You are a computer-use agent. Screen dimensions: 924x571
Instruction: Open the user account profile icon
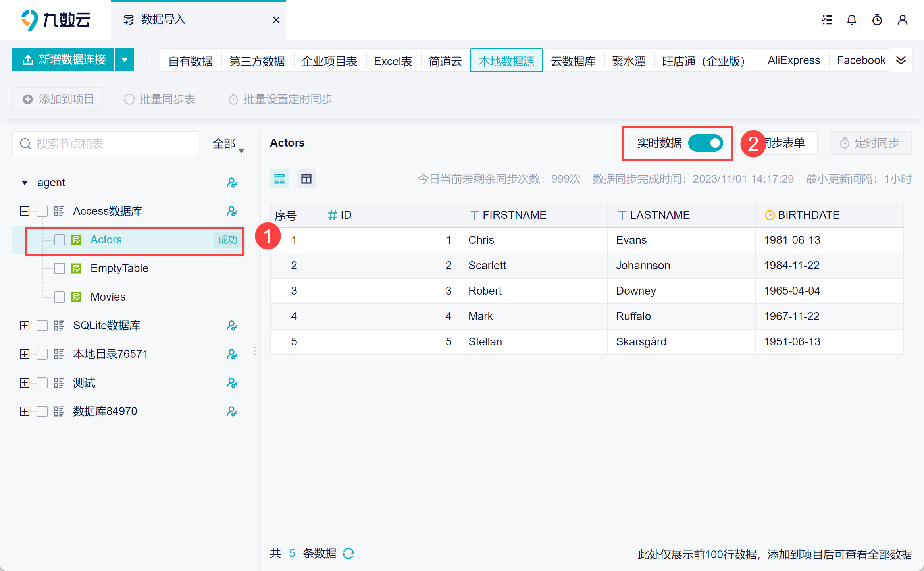coord(903,20)
